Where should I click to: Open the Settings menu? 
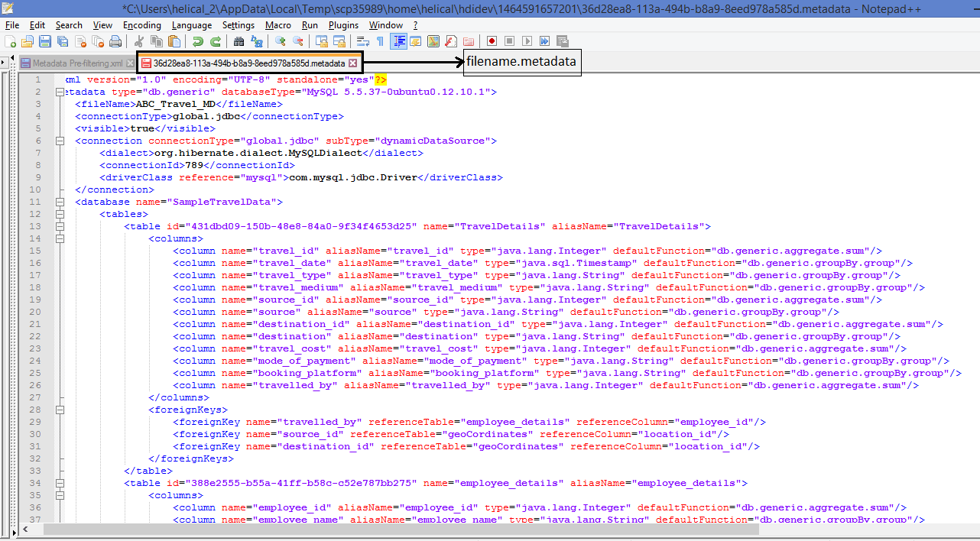[239, 25]
